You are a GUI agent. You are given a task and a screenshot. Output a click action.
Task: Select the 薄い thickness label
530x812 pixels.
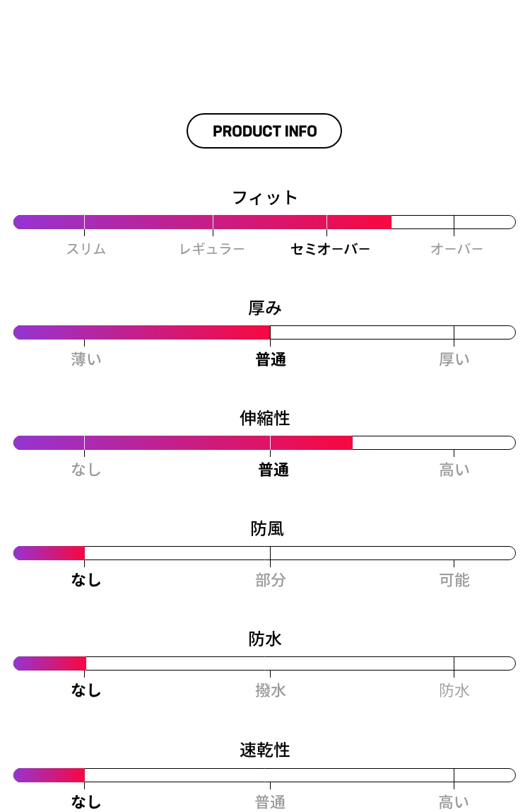pos(86,359)
